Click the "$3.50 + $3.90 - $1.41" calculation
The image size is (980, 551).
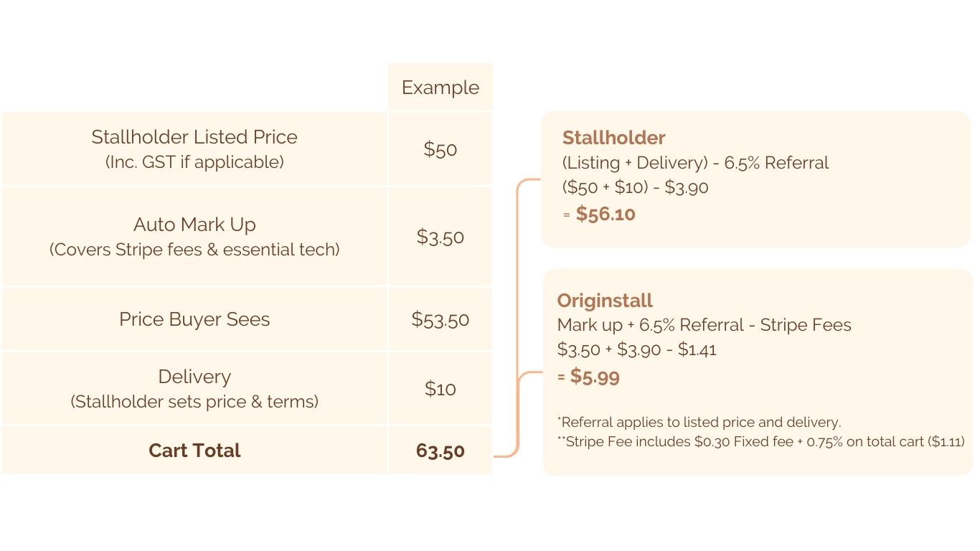(x=636, y=349)
